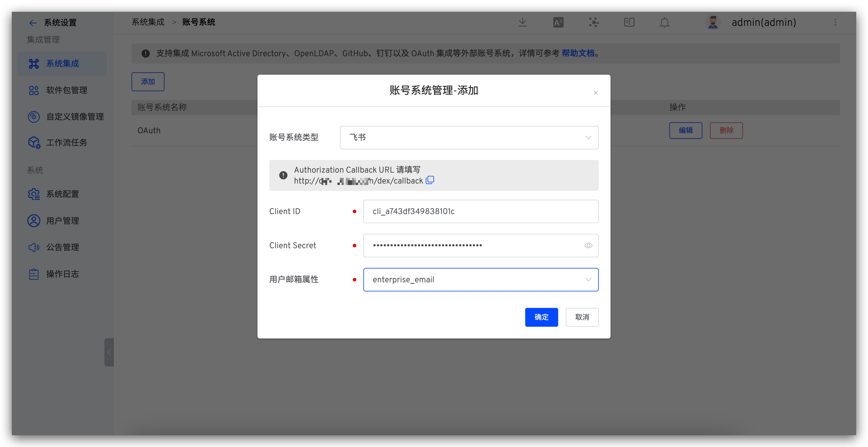Screen dimensions: 868x447
Task: Go to 用户管理 in sidebar
Action: [62, 221]
